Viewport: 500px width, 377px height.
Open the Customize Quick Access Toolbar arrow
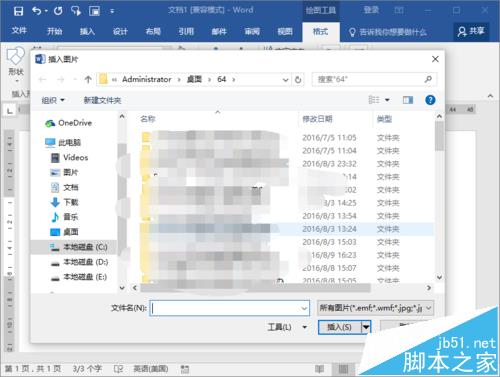click(x=112, y=12)
